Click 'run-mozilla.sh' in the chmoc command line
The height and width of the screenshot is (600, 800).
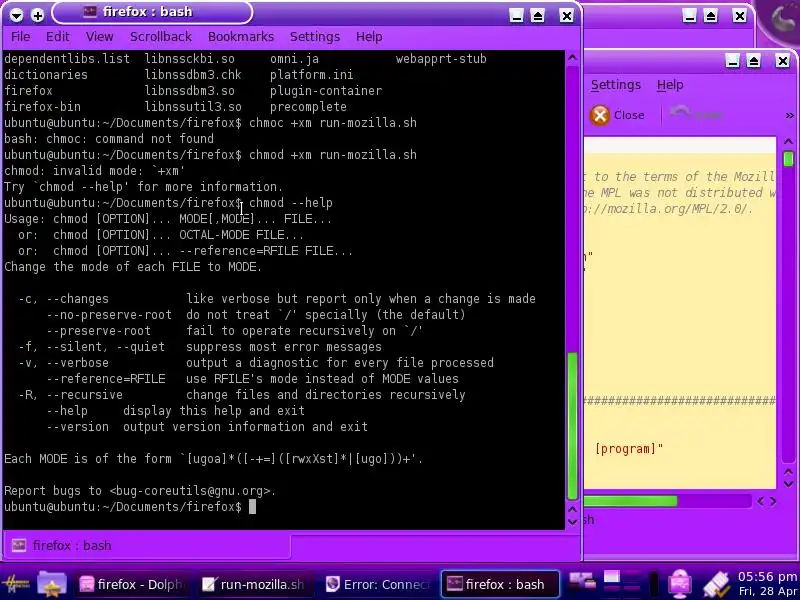[368, 122]
